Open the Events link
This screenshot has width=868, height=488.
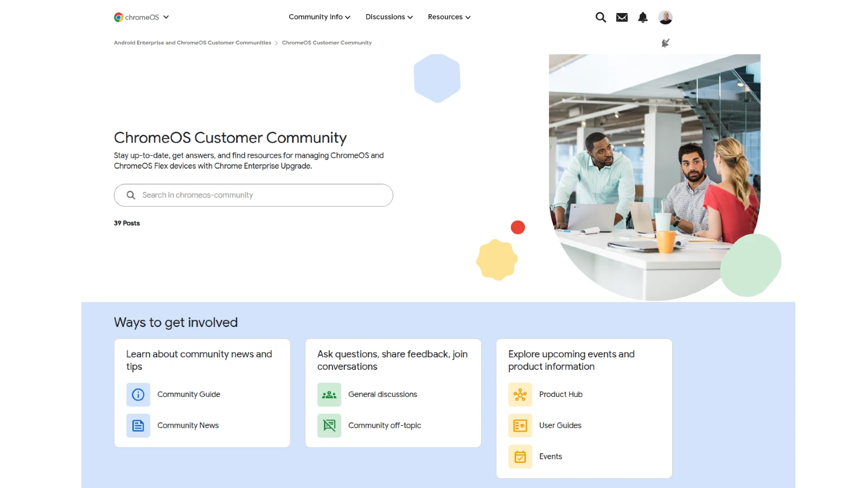coord(551,457)
